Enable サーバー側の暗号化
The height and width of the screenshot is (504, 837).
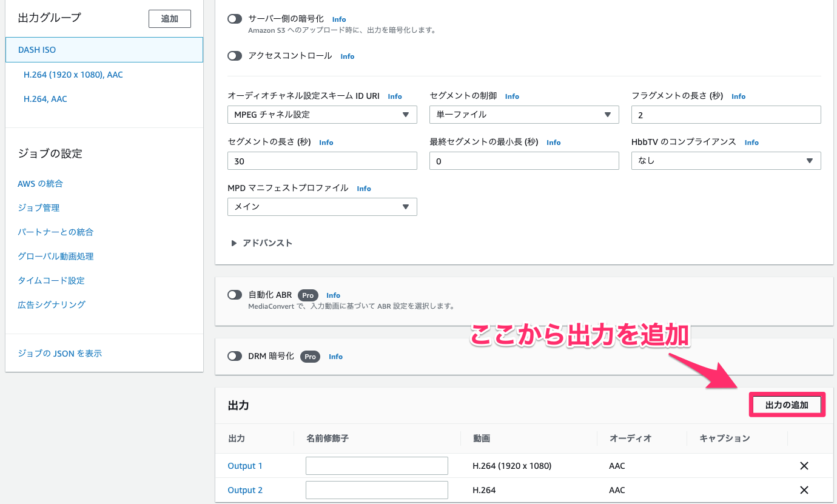coord(235,19)
